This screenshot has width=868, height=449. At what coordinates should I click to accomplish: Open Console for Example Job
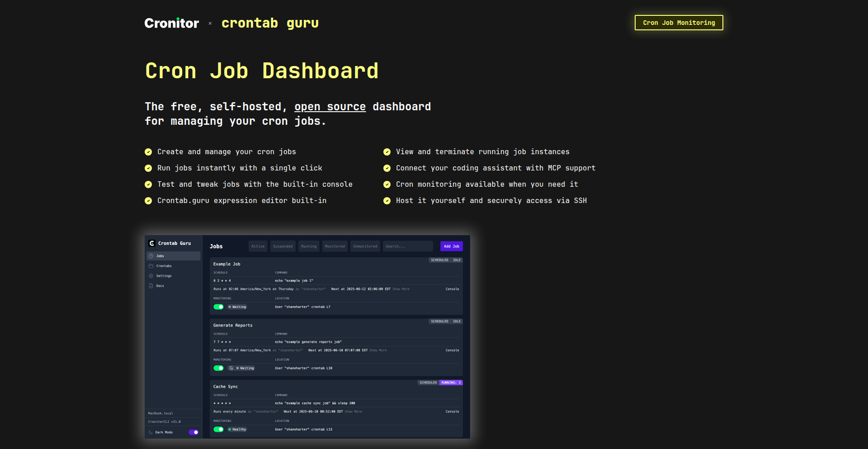pos(452,289)
